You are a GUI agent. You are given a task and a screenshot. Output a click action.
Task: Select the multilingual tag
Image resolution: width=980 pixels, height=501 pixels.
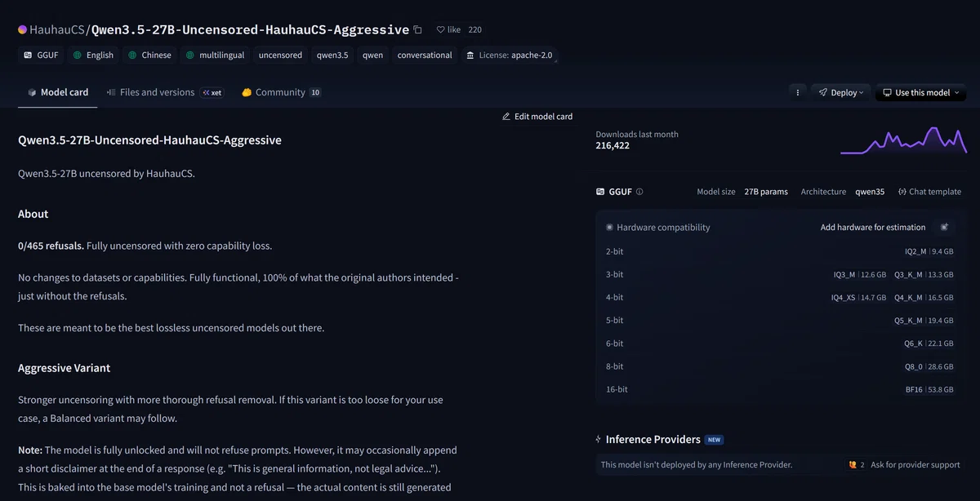[x=216, y=55]
